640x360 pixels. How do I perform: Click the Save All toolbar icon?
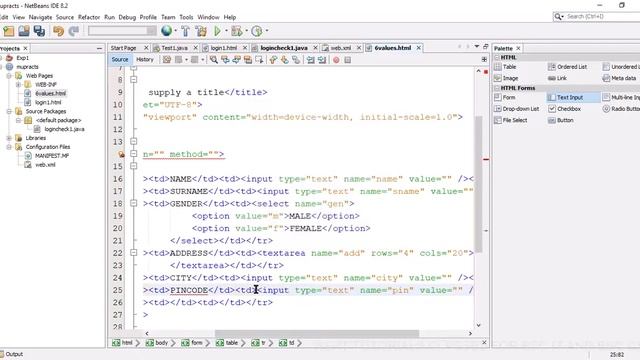click(39, 31)
